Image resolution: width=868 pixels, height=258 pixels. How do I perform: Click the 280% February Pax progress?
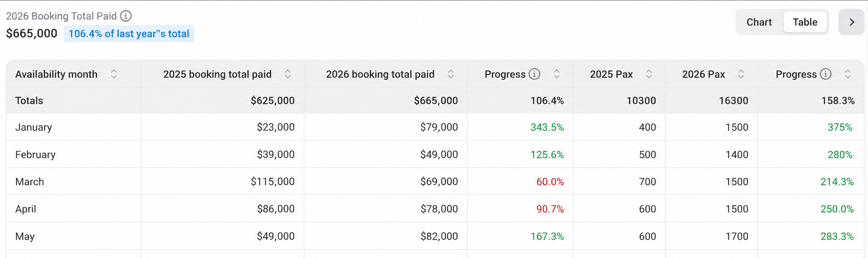(x=840, y=155)
